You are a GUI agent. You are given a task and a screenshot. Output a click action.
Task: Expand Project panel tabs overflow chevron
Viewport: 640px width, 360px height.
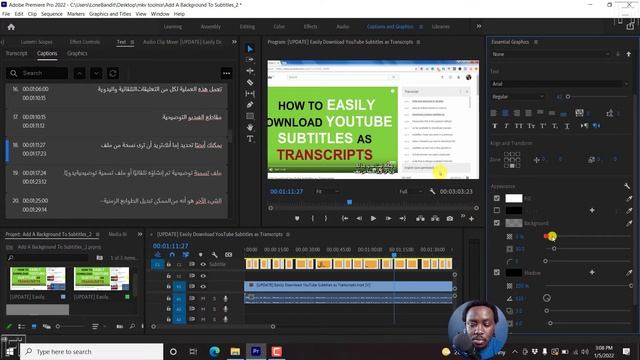tap(140, 234)
